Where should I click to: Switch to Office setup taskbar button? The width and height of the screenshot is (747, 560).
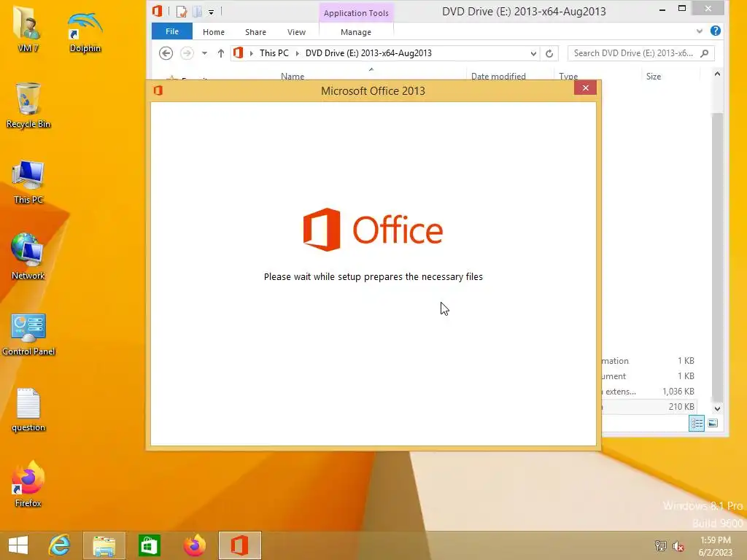tap(239, 545)
